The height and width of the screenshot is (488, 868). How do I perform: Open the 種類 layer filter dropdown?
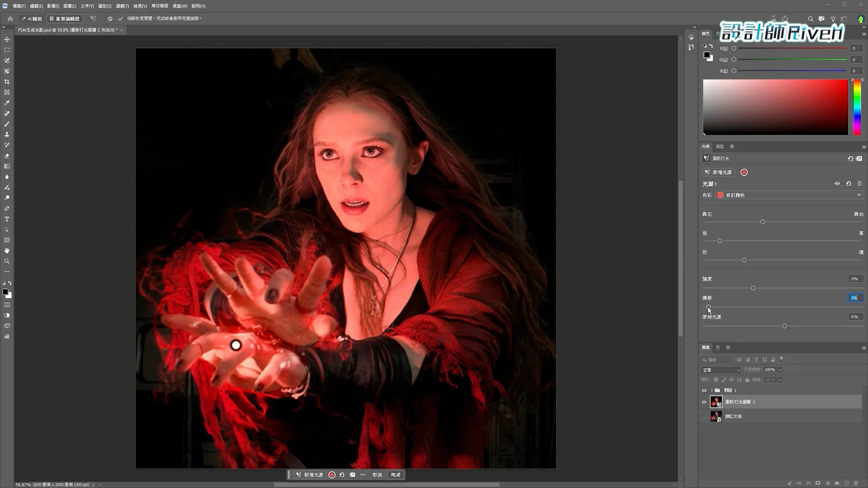[716, 360]
